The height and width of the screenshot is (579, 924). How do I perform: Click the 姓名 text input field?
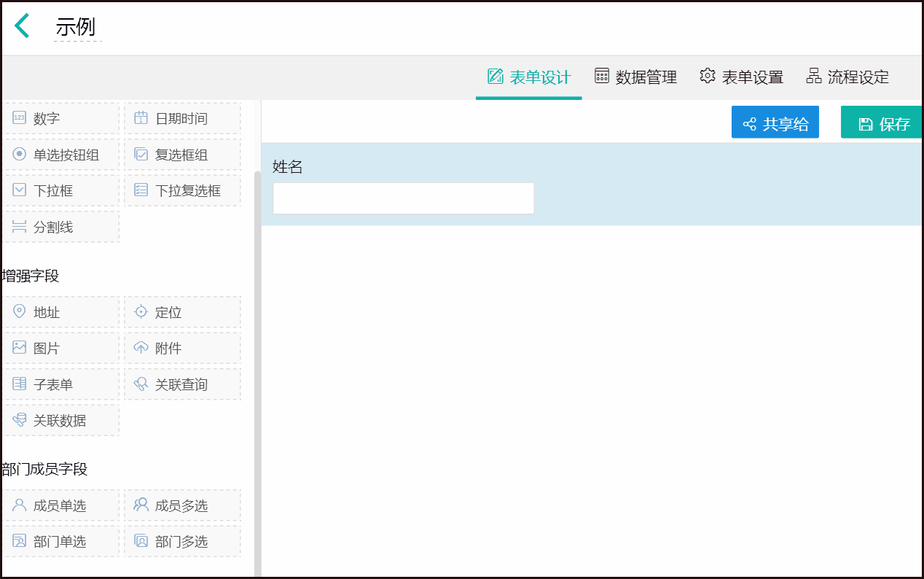click(x=403, y=198)
